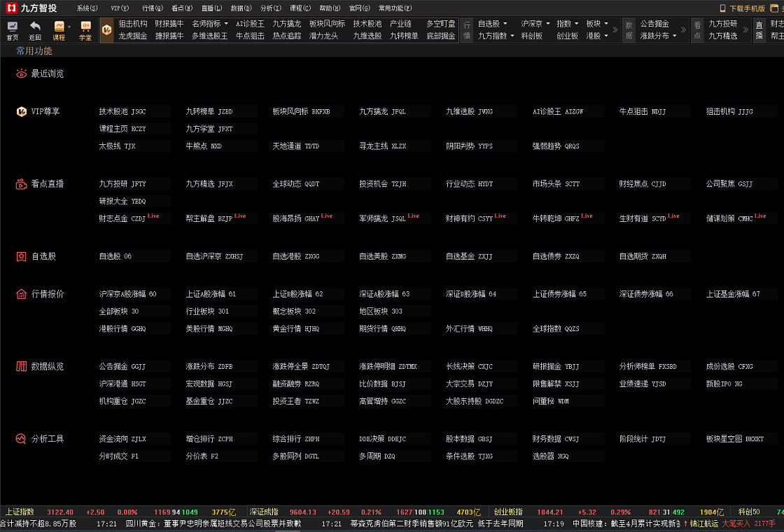Click 深证成指 in the status bar
This screenshot has width=784, height=532.
264,512
